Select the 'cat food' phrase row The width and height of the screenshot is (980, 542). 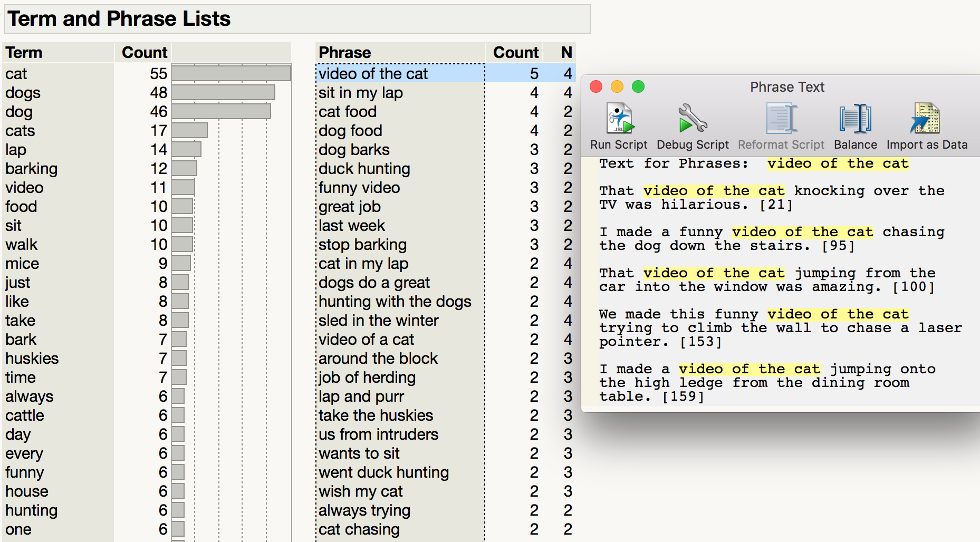[x=348, y=112]
